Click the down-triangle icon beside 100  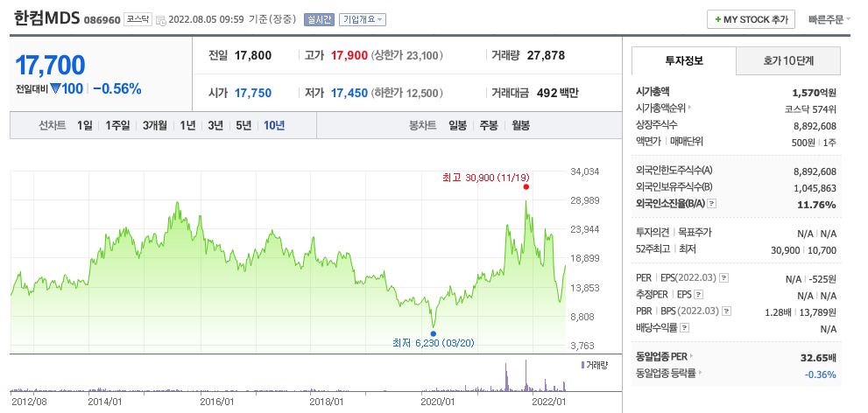[55, 88]
